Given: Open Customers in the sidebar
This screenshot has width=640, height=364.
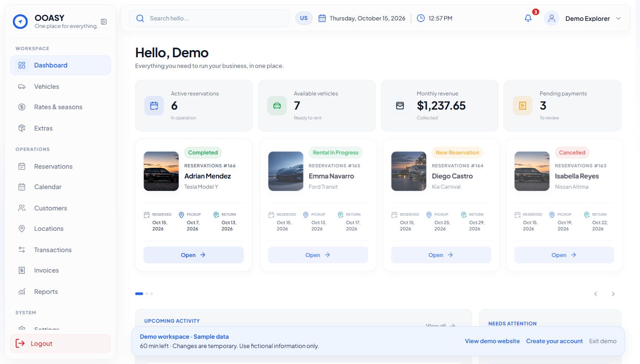Looking at the screenshot, I should [60, 208].
